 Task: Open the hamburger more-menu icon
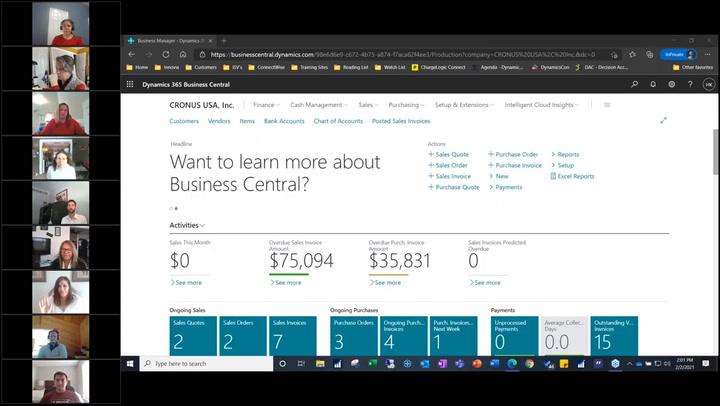pyautogui.click(x=607, y=105)
